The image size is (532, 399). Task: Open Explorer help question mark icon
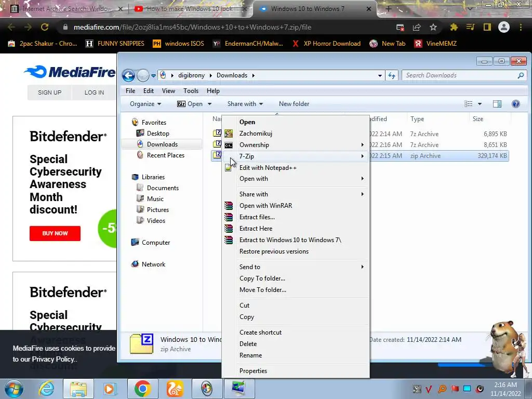pos(516,104)
